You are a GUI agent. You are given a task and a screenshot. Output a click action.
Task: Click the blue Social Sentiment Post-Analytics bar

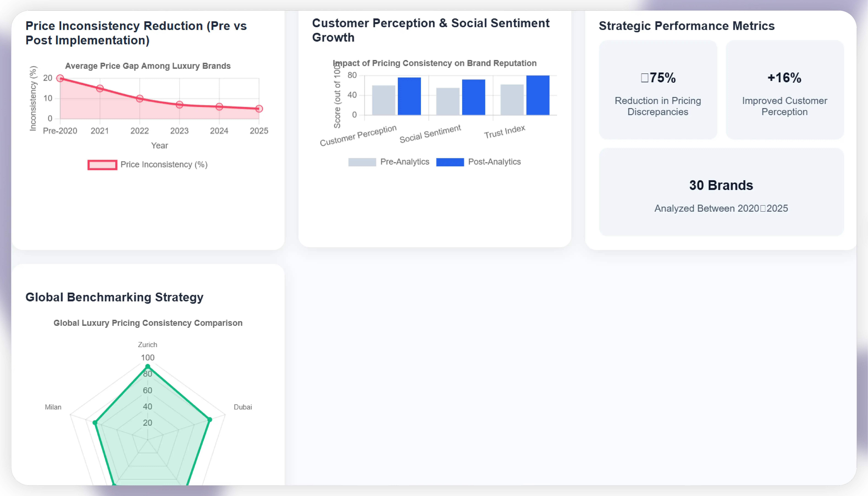point(473,97)
